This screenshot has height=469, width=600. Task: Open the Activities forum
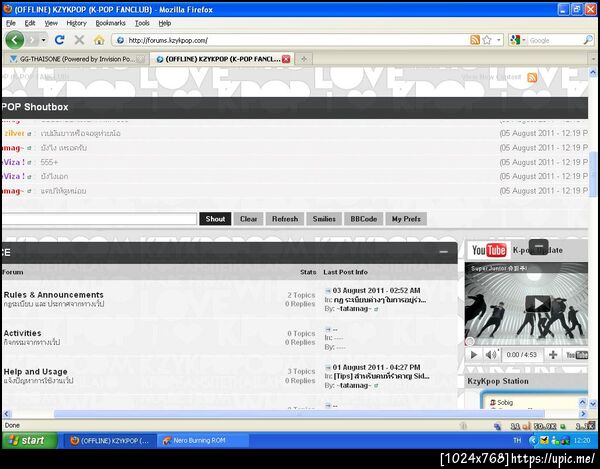pos(23,333)
